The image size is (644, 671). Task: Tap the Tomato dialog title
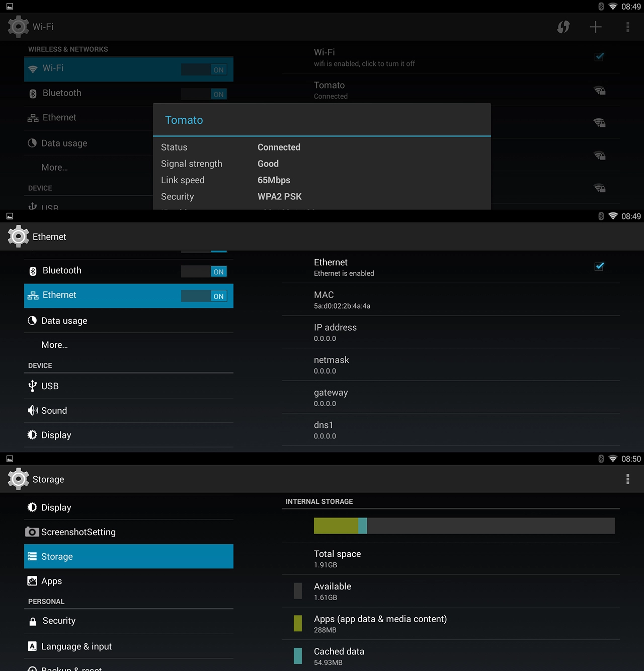pyautogui.click(x=184, y=120)
